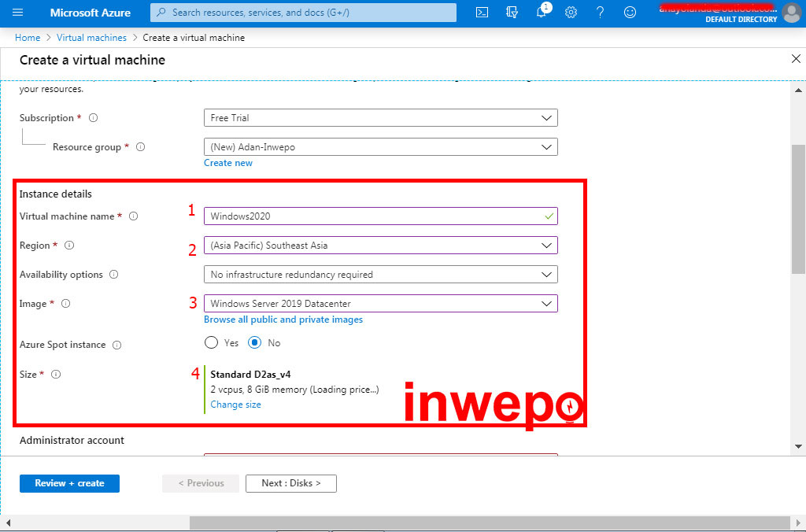Image resolution: width=806 pixels, height=532 pixels.
Task: Open the notifications bell
Action: [542, 13]
